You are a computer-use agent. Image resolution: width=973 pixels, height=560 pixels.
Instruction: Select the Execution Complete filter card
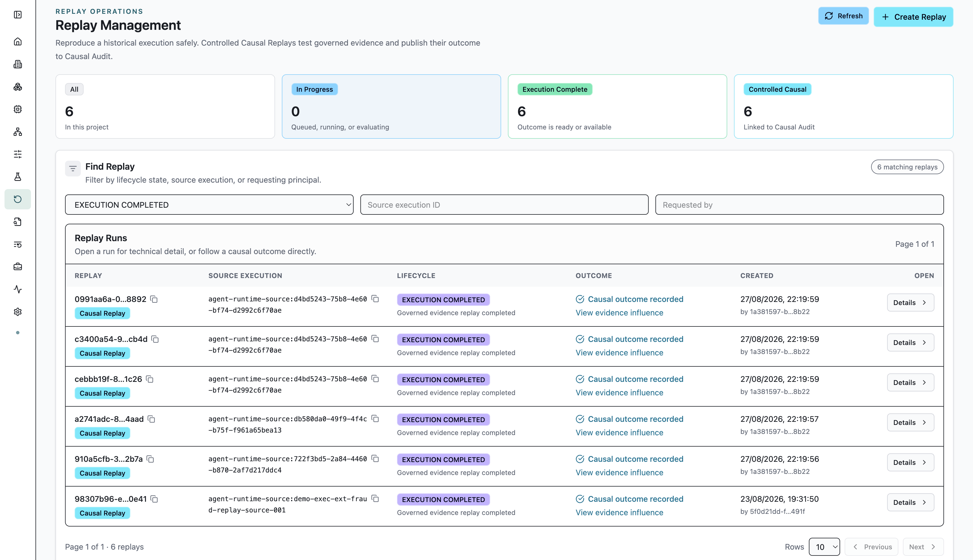pos(617,107)
